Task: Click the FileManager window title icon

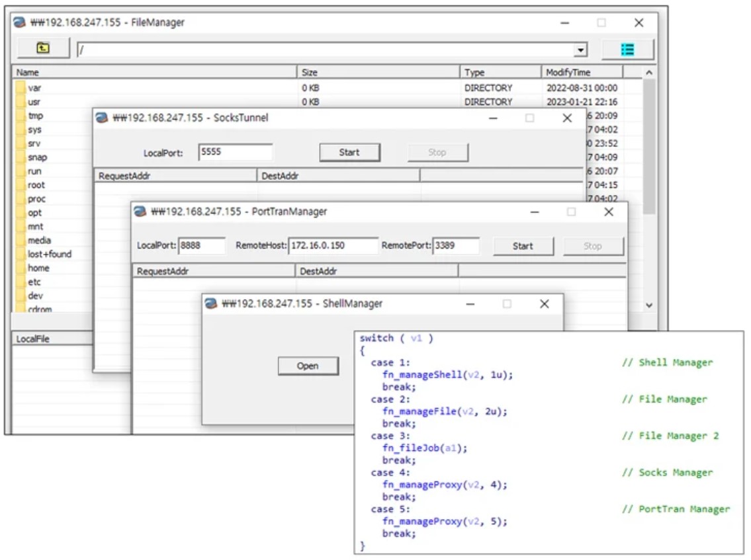Action: point(20,22)
